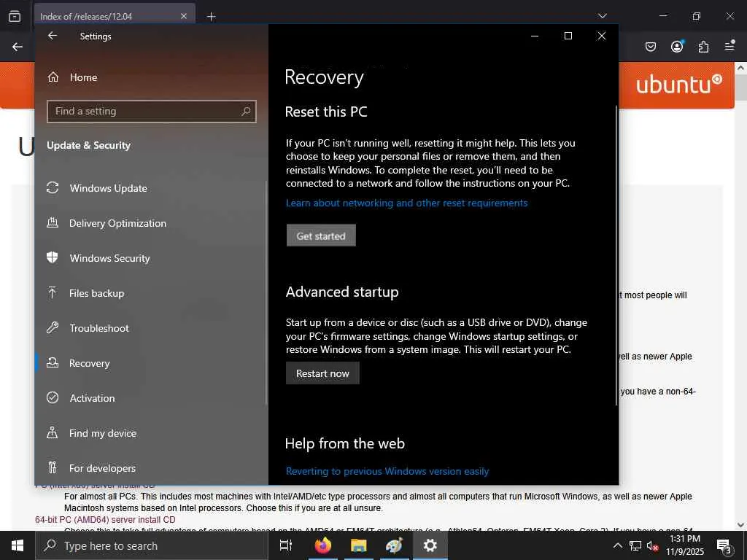Image resolution: width=747 pixels, height=560 pixels.
Task: Click the search magnifier in Find a setting
Action: click(x=246, y=112)
